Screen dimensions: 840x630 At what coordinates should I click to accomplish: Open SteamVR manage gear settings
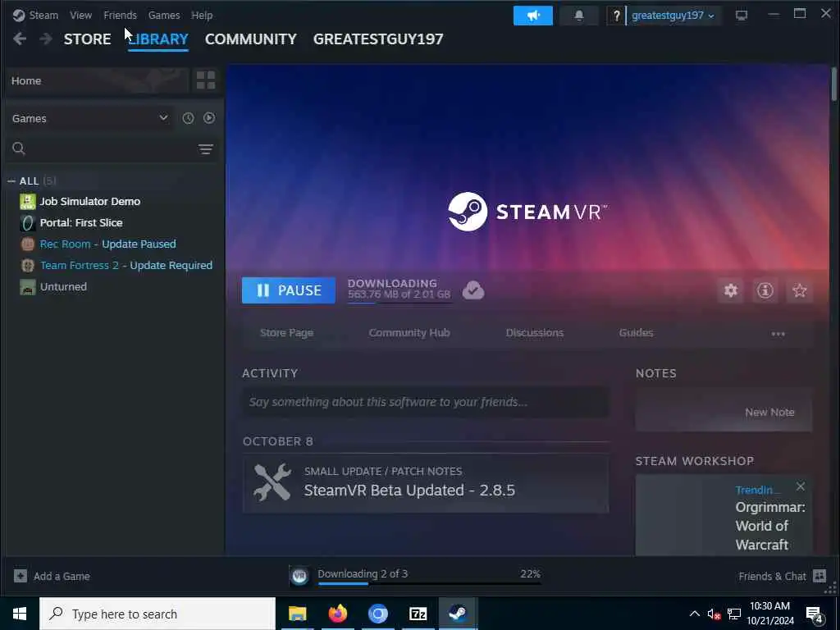pyautogui.click(x=731, y=290)
